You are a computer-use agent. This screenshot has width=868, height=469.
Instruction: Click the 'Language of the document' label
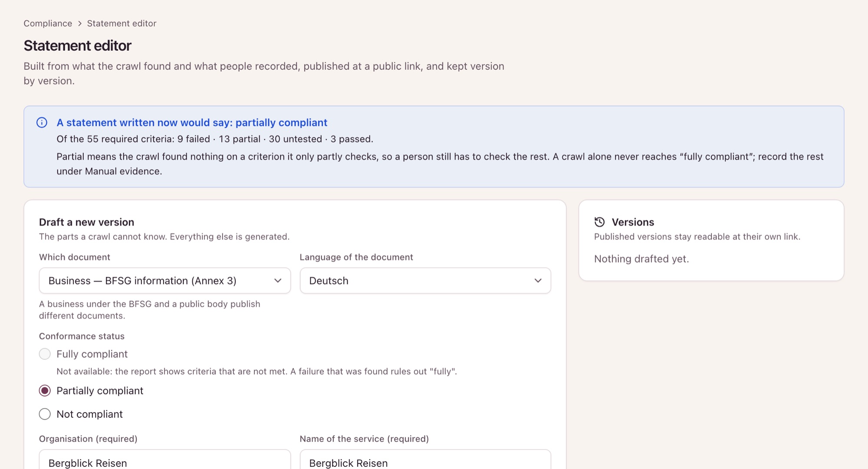click(356, 257)
